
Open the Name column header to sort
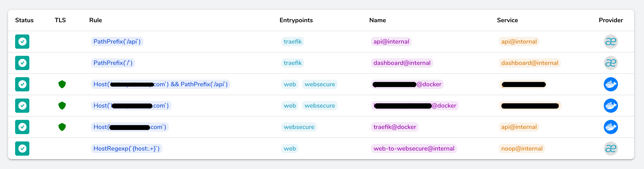coord(378,20)
